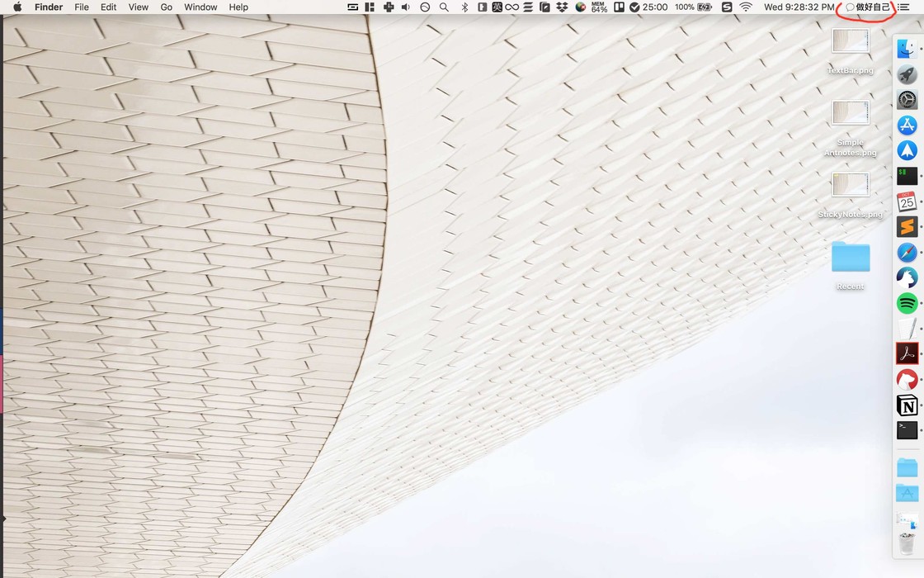The width and height of the screenshot is (924, 578).
Task: Open Spark mail app from Dock
Action: point(907,150)
